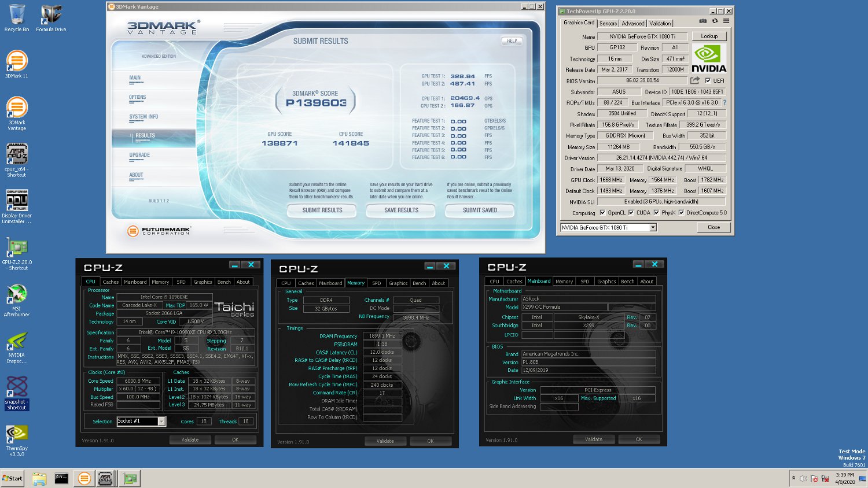Click the NVIDIA logo in GPU-Z
This screenshot has width=868, height=488.
709,58
